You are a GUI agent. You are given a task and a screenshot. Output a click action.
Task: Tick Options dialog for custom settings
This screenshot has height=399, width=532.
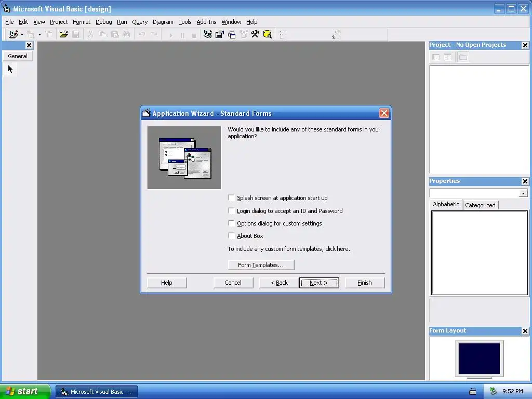click(231, 223)
